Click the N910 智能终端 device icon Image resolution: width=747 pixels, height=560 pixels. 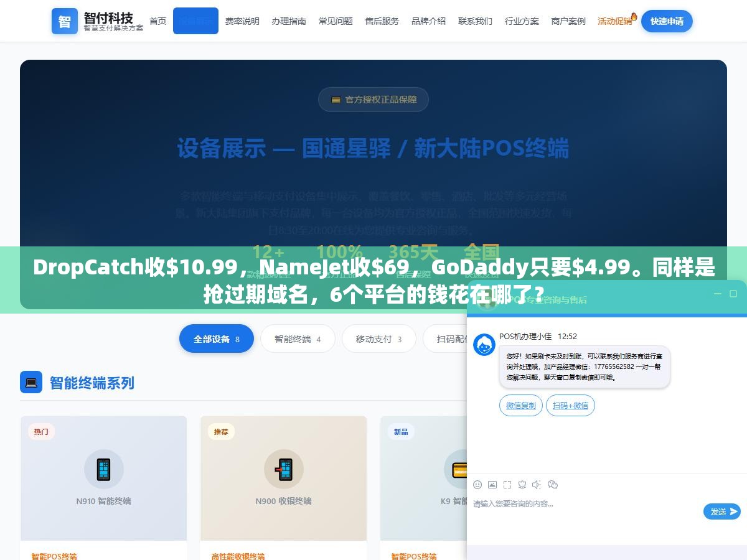click(104, 469)
